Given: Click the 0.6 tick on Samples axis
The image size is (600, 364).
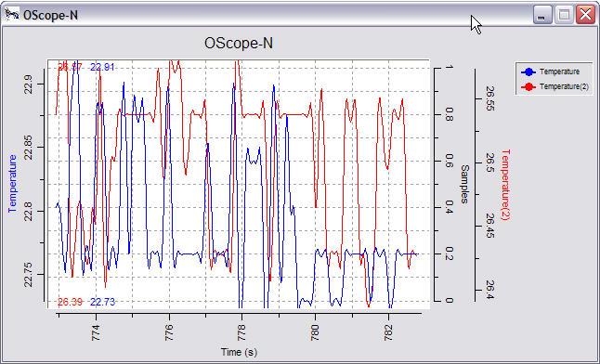Looking at the screenshot, I should pyautogui.click(x=450, y=162).
